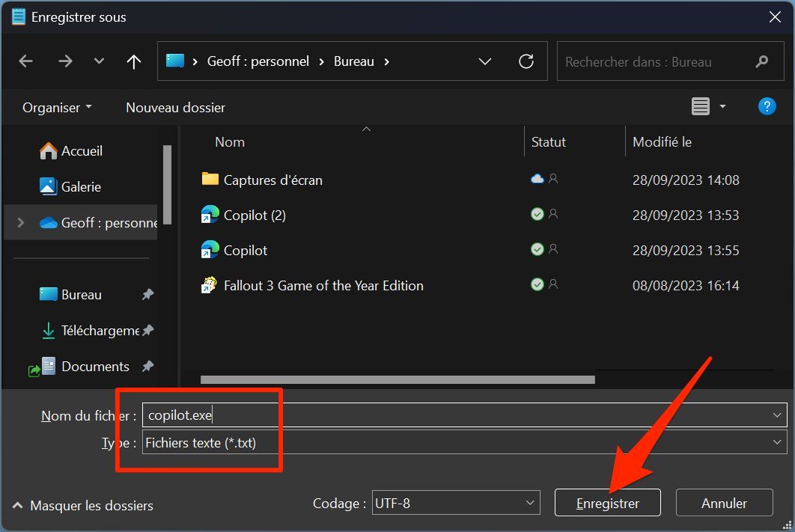This screenshot has width=795, height=532.
Task: Sort files by the Nom column
Action: point(230,142)
